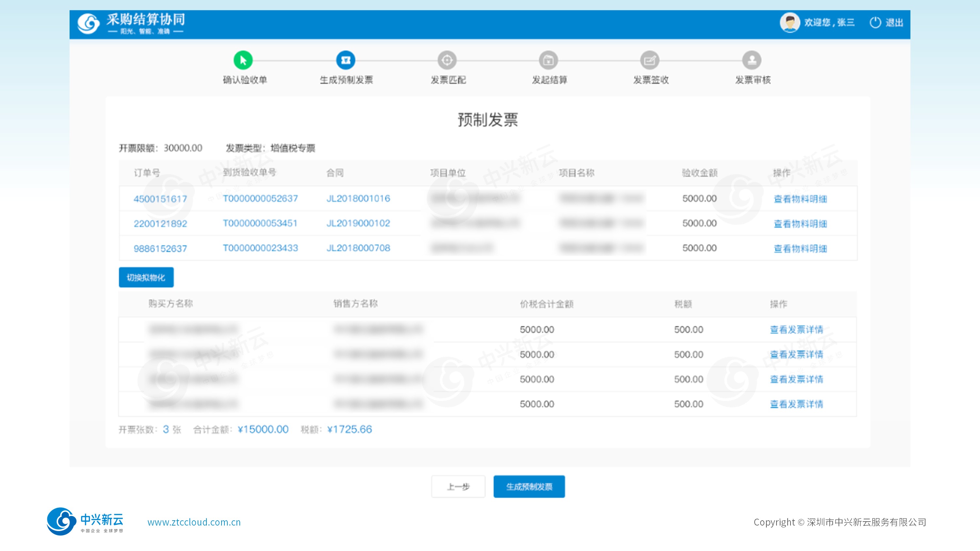Open contract JL2019000102
Screen dimensions: 980x551
coord(358,223)
